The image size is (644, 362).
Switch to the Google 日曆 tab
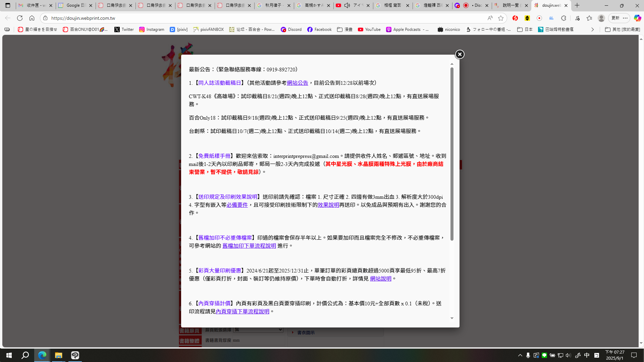click(x=75, y=5)
